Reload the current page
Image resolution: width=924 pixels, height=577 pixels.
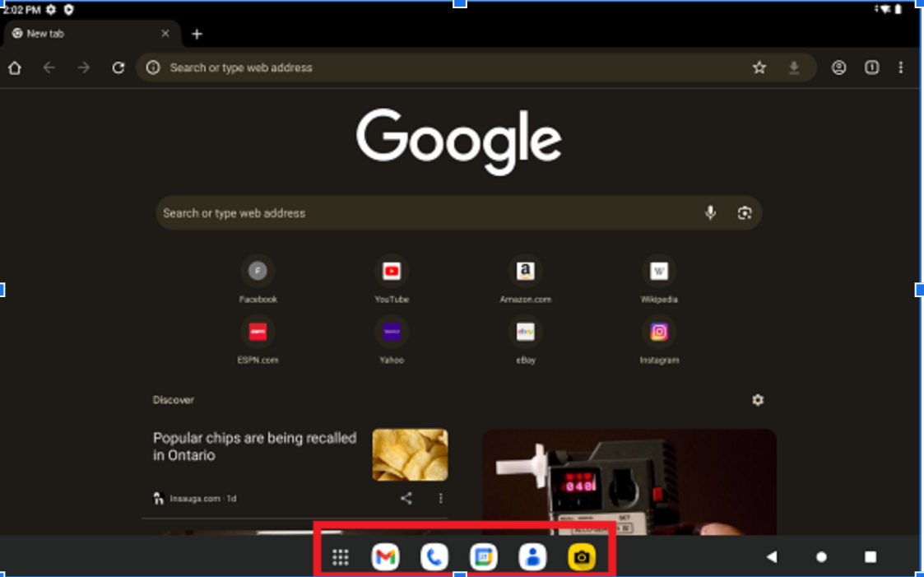point(118,68)
